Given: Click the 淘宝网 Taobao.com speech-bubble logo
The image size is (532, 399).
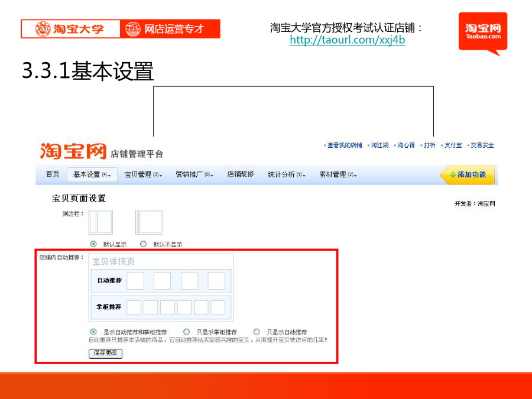Looking at the screenshot, I should point(483,34).
